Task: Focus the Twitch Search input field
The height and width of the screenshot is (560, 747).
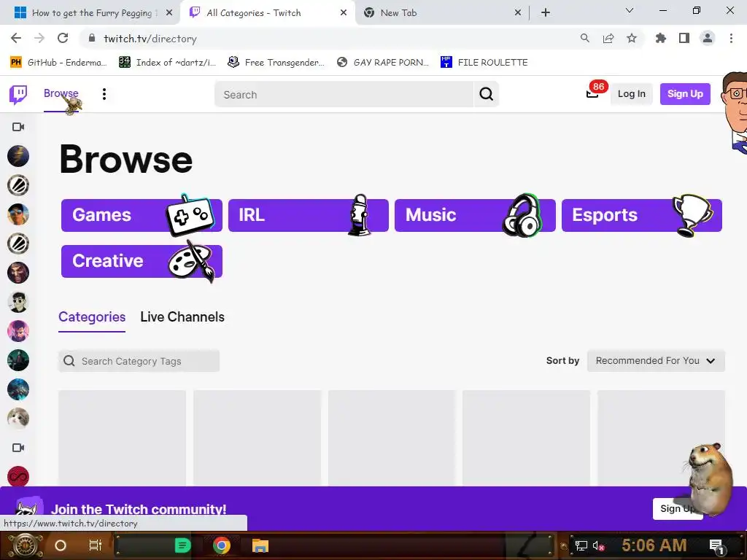Action: click(344, 94)
